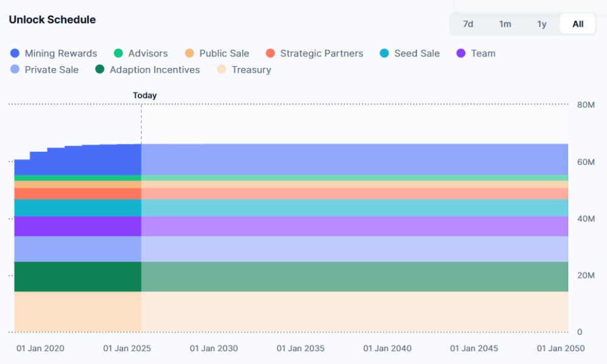Viewport: 607px width, 364px height.
Task: Click the dark green Adaption Incentives unlocked area
Action: (78, 277)
